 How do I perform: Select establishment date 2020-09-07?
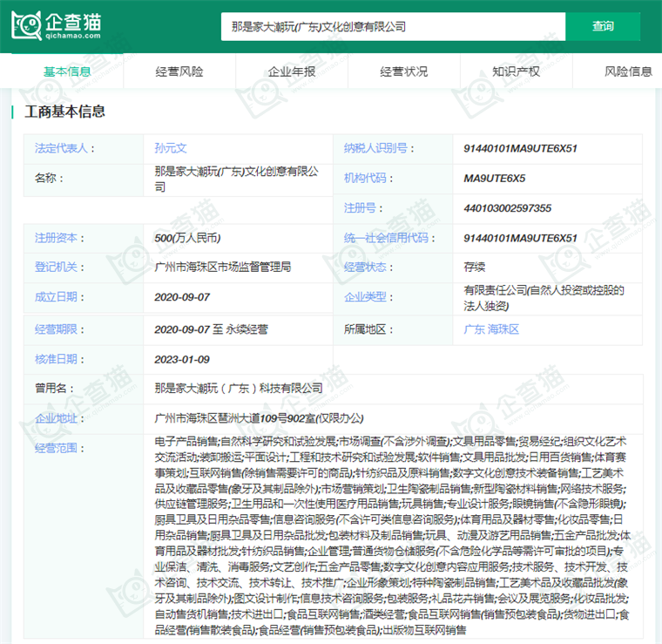pos(182,297)
